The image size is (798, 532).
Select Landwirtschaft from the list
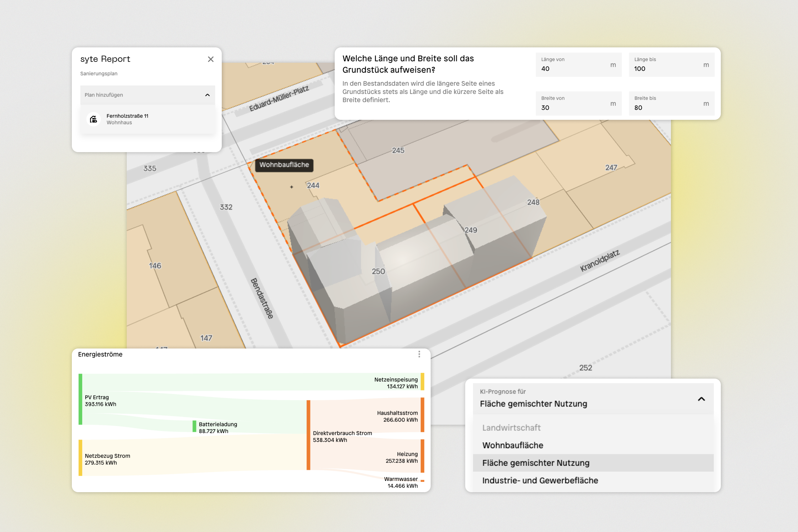511,428
